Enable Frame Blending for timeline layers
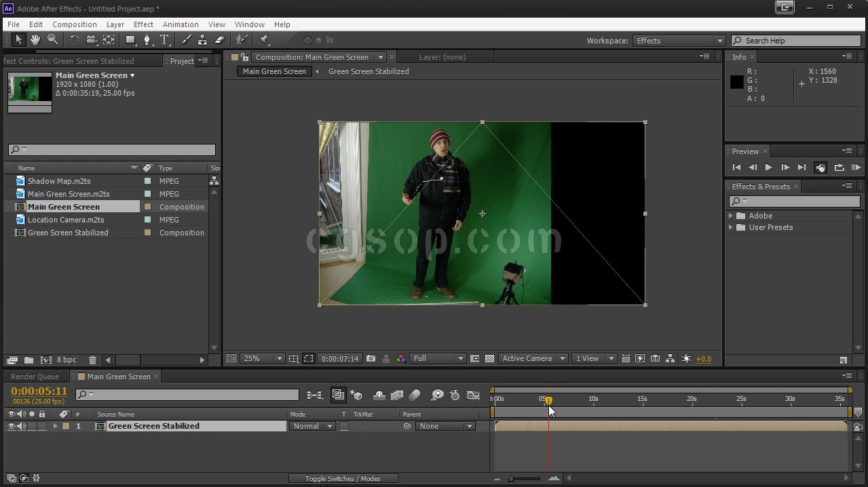868x487 pixels. (397, 395)
